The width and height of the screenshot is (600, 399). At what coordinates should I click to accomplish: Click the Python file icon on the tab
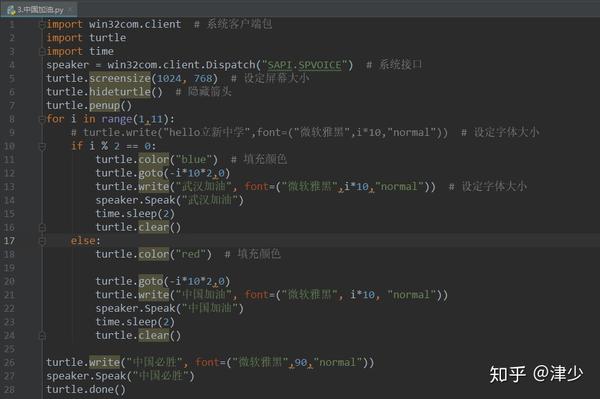[x=11, y=10]
